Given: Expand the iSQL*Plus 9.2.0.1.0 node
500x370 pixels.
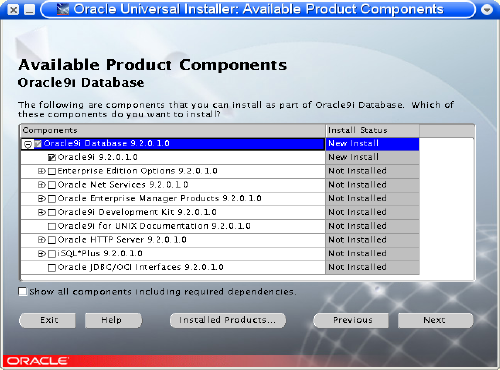Looking at the screenshot, I should coord(41,254).
